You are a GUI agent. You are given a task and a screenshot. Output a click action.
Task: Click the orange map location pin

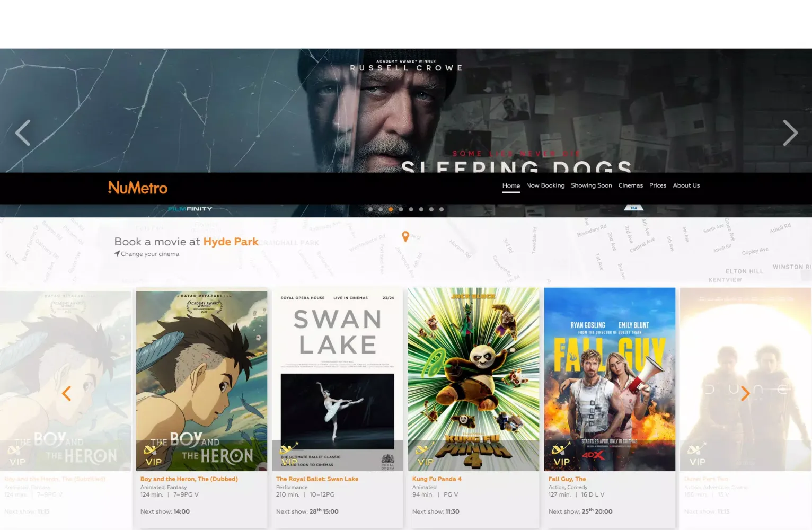click(x=405, y=236)
